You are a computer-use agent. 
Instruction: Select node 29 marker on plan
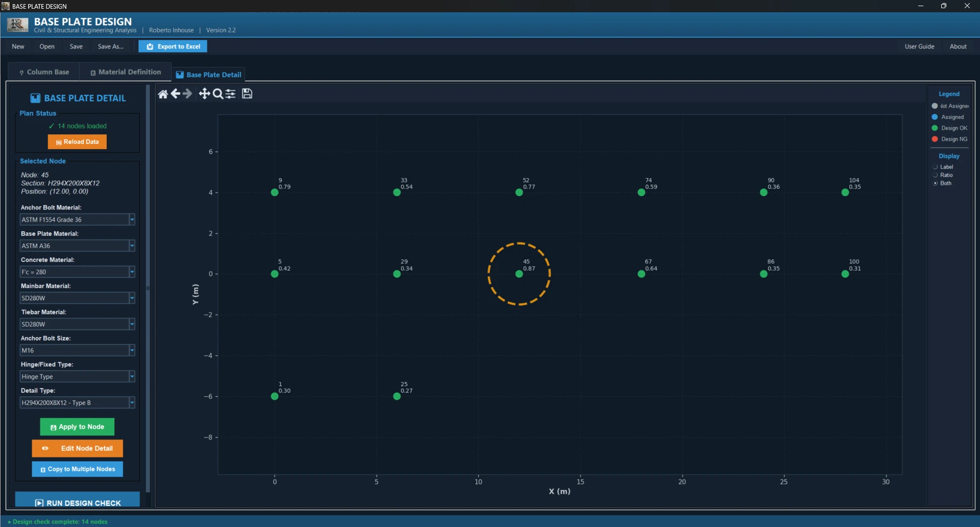(x=397, y=274)
